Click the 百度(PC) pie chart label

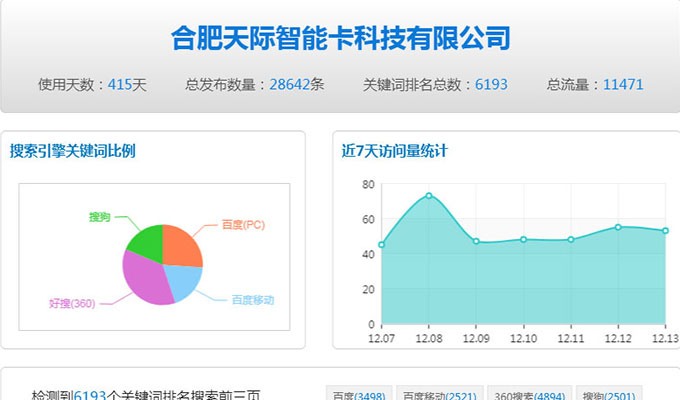click(x=243, y=224)
